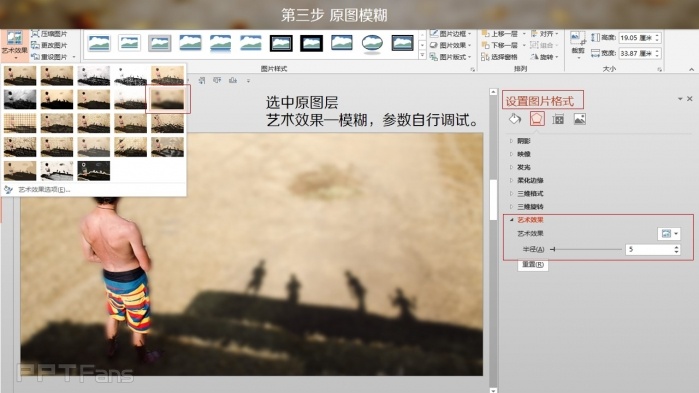The height and width of the screenshot is (393, 699).
Task: Expand the picture styles gallery More arrow
Action: (423, 55)
